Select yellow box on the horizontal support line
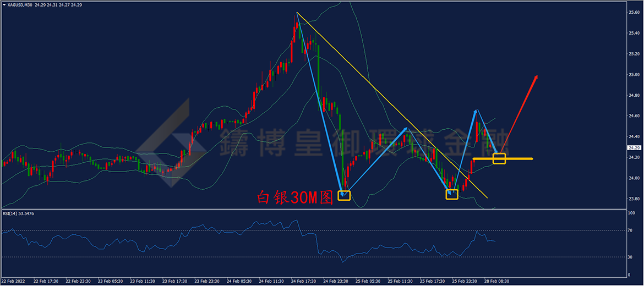This screenshot has height=286, width=644. pyautogui.click(x=499, y=158)
